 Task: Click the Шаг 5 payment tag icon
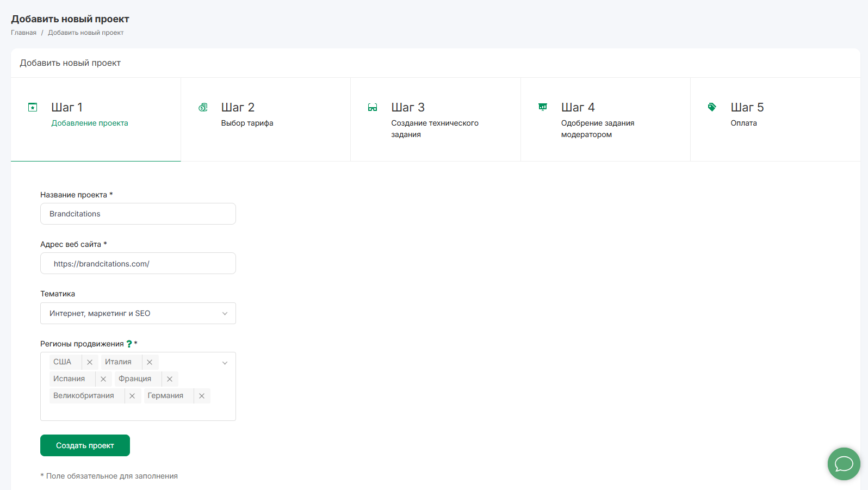tap(712, 107)
